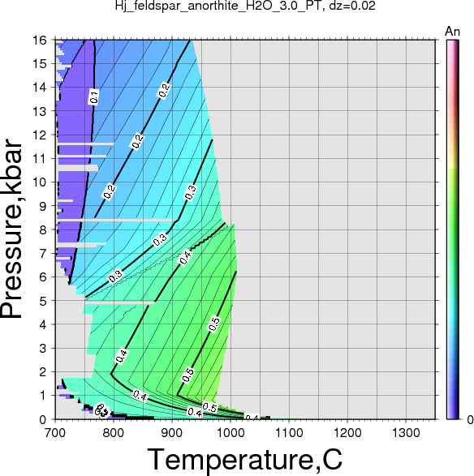Click the An colorbar title
Image resolution: width=474 pixels, height=476 pixels.
pos(452,32)
